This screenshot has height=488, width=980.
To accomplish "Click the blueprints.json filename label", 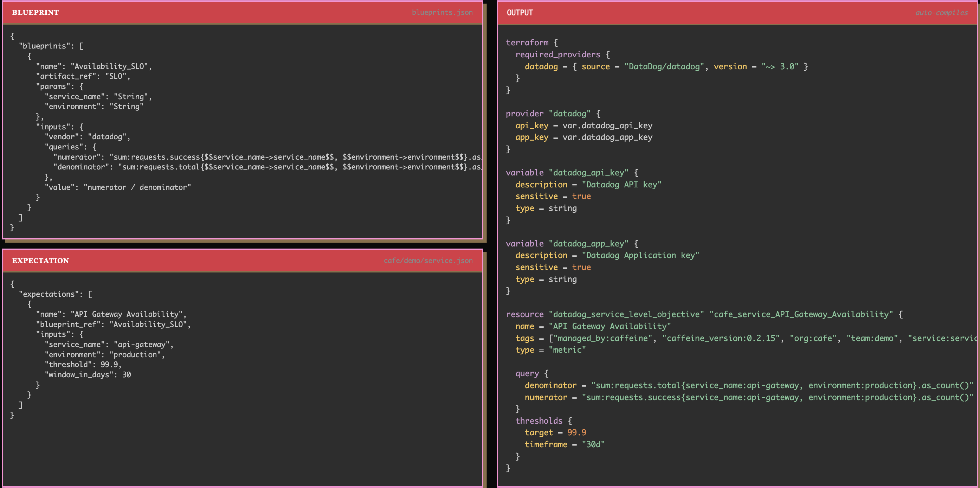I will 442,12.
